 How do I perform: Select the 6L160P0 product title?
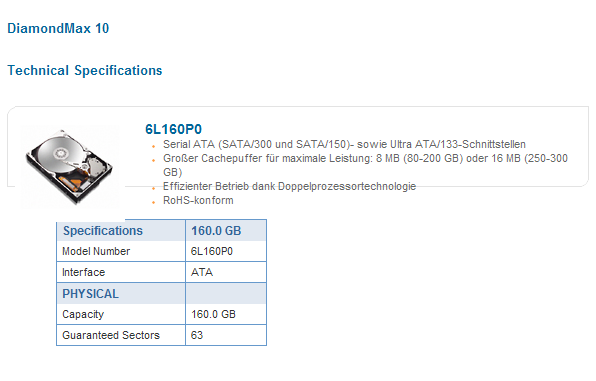[173, 129]
